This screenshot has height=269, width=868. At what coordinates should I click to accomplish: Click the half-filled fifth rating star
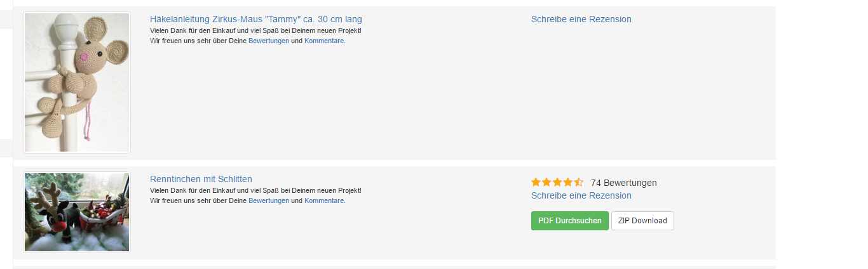pyautogui.click(x=578, y=183)
